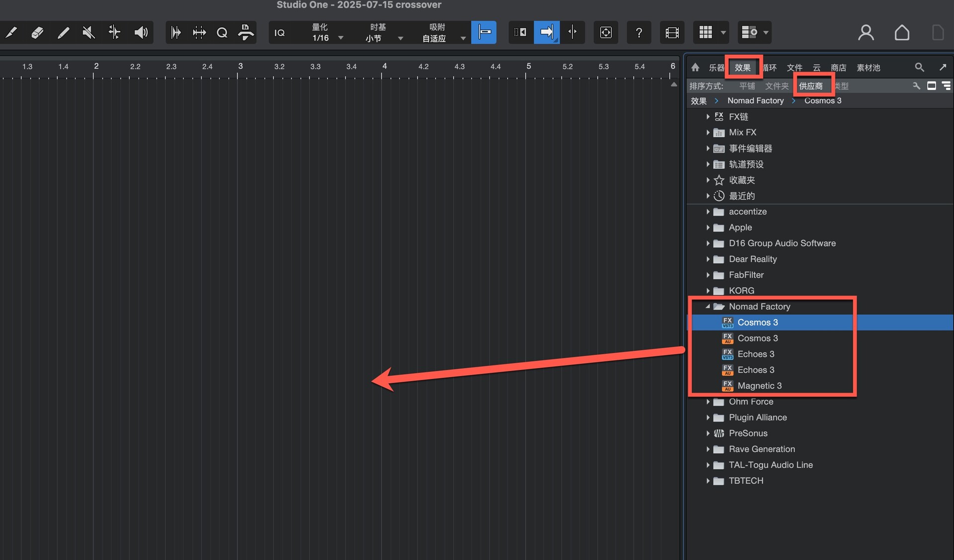Viewport: 954px width, 560px height.
Task: Toggle thumbnail view in browser
Action: coord(932,86)
